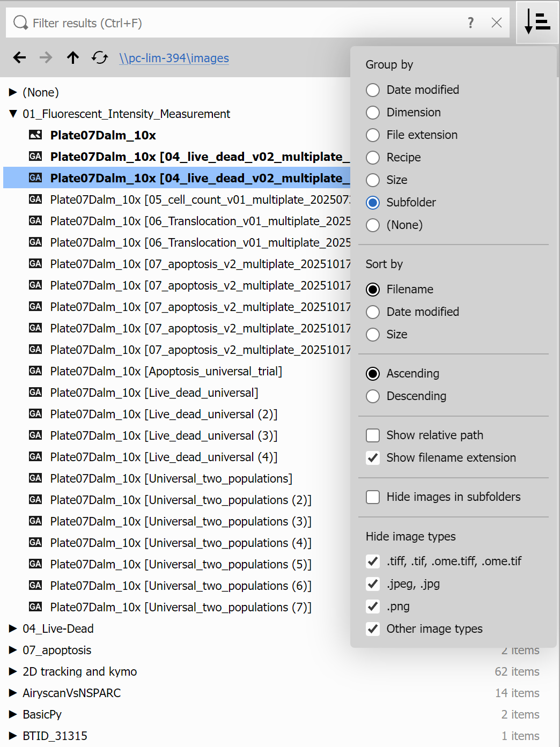Navigate forward with the right arrow
Image resolution: width=560 pixels, height=747 pixels.
pos(46,57)
